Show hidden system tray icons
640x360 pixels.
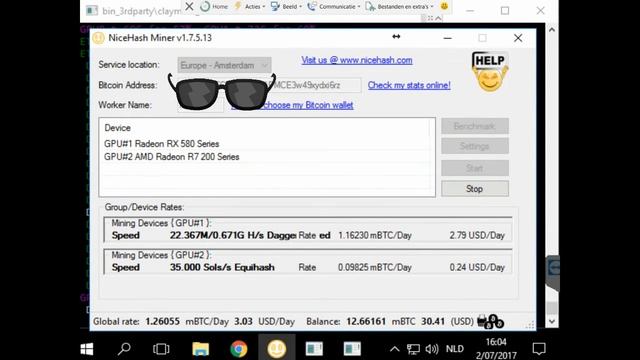(394, 349)
